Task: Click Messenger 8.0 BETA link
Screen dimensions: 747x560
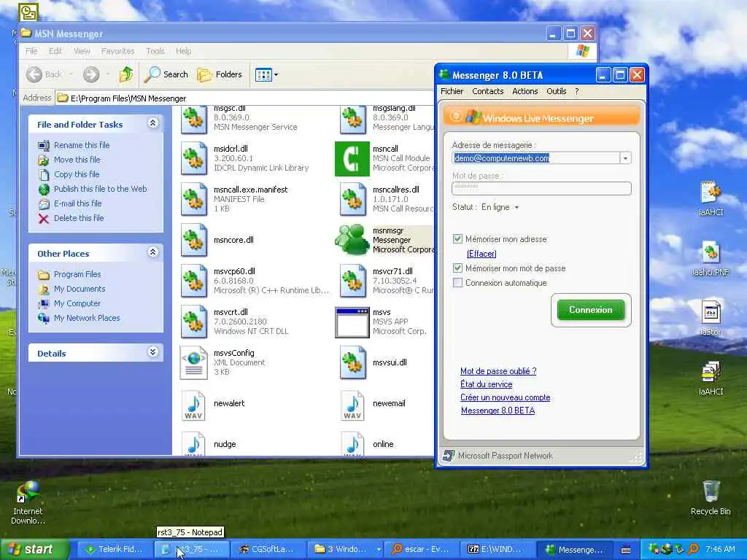Action: [x=498, y=411]
